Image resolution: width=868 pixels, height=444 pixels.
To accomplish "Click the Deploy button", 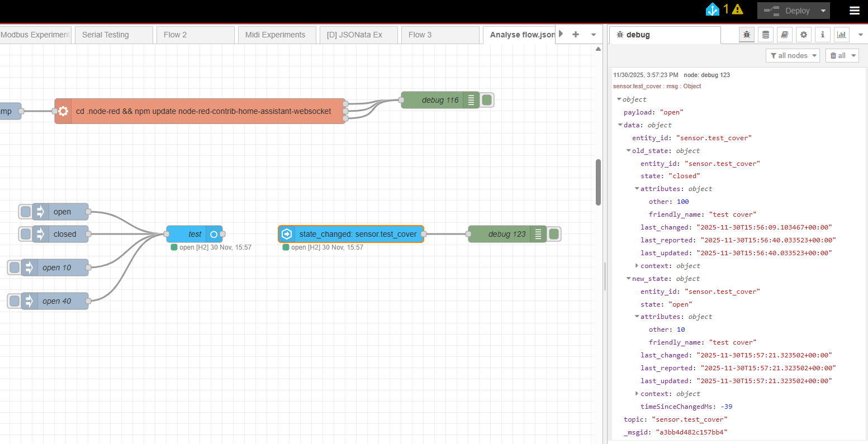I will pyautogui.click(x=788, y=11).
